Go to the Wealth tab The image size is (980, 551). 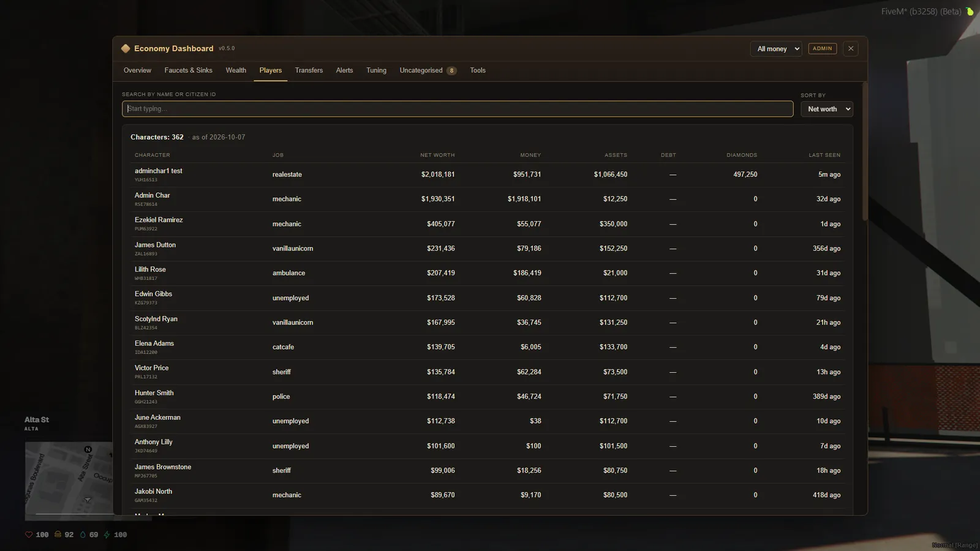click(x=236, y=70)
